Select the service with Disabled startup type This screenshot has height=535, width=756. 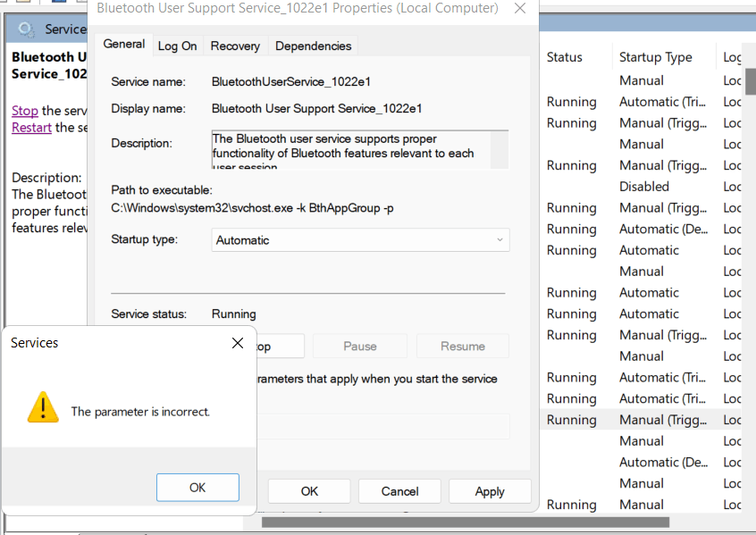644,187
